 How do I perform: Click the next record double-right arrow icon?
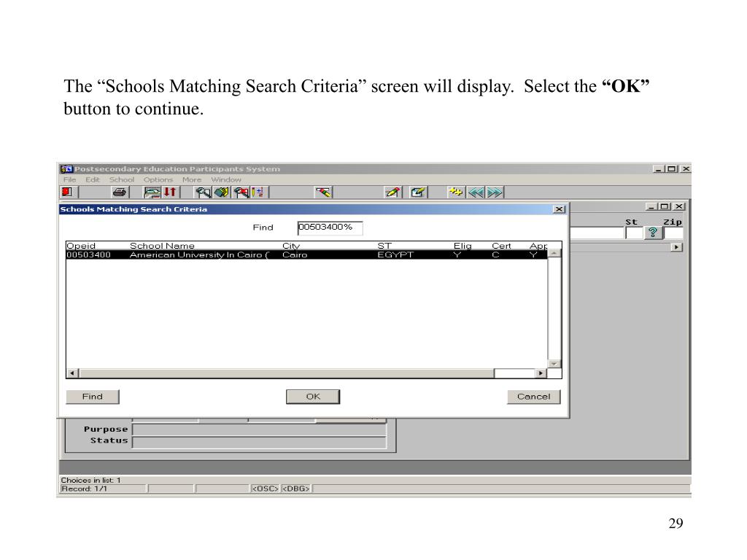click(495, 192)
